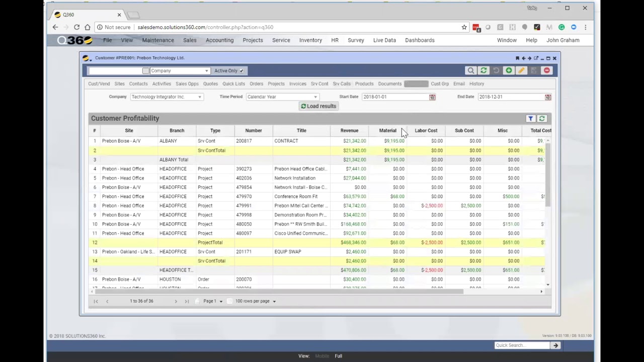
Task: Open Company dropdown showing Technology Integrator Inc.
Action: coord(166,97)
